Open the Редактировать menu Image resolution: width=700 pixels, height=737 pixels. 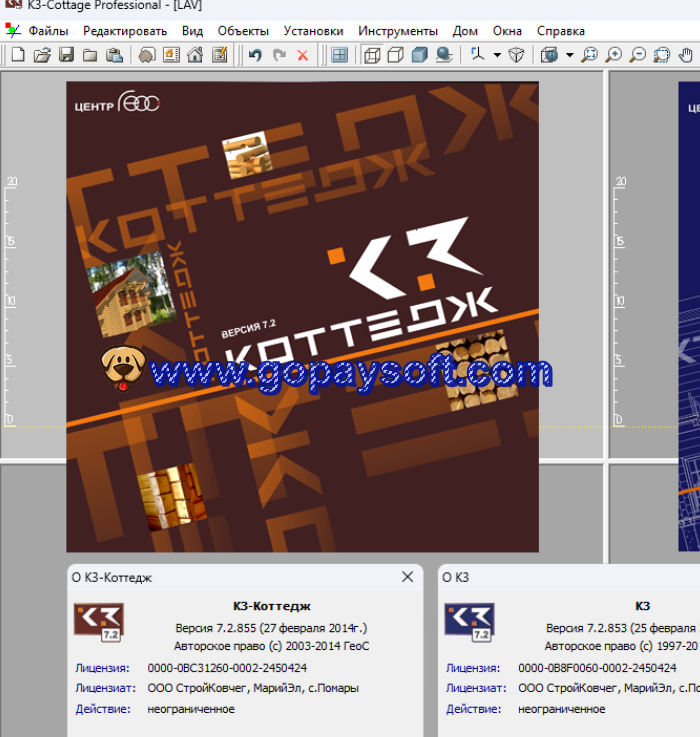click(125, 31)
